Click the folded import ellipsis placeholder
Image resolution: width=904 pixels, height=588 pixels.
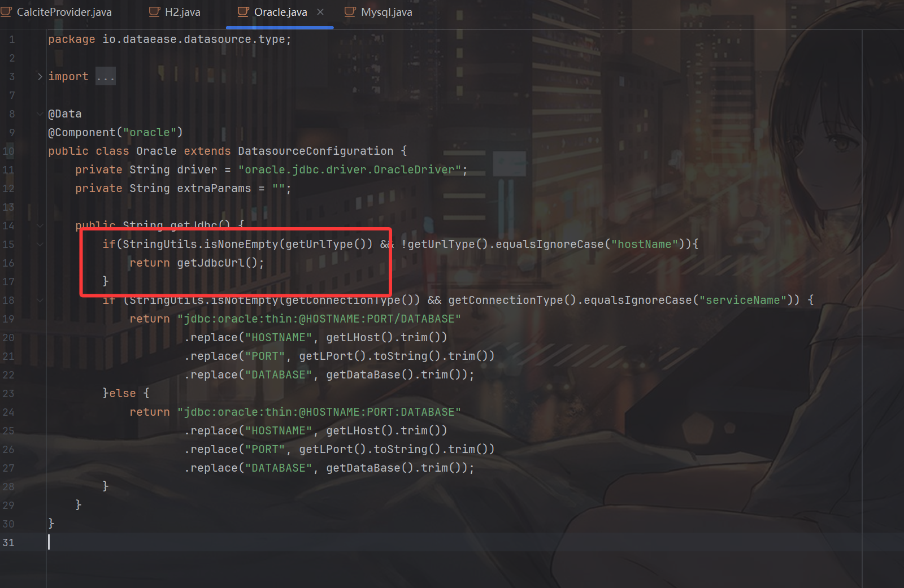coord(106,76)
